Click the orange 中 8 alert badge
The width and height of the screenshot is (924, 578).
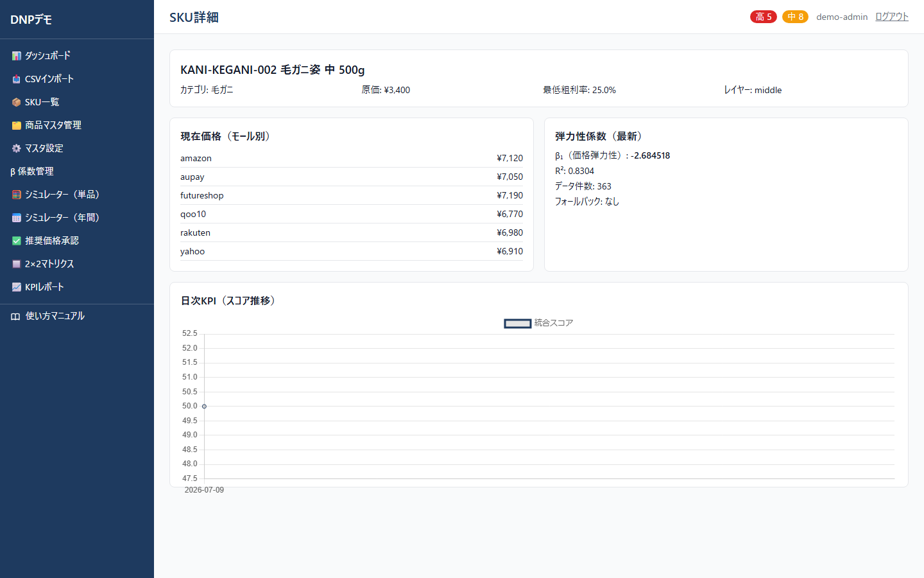point(795,17)
